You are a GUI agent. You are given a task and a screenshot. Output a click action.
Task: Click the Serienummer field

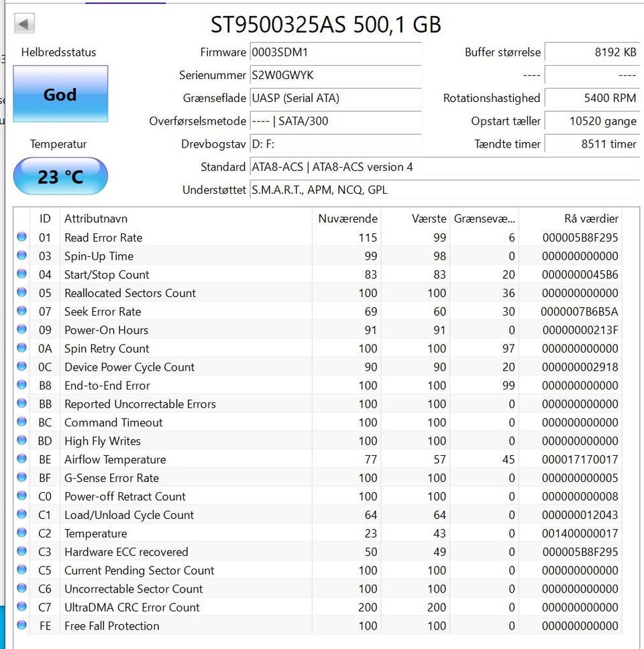pos(335,75)
